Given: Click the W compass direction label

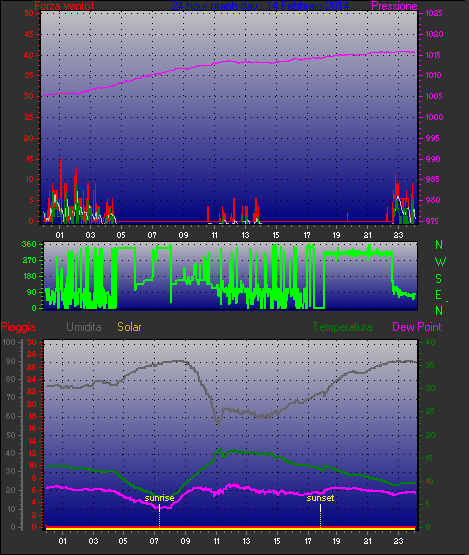Looking at the screenshot, I should pyautogui.click(x=440, y=262).
